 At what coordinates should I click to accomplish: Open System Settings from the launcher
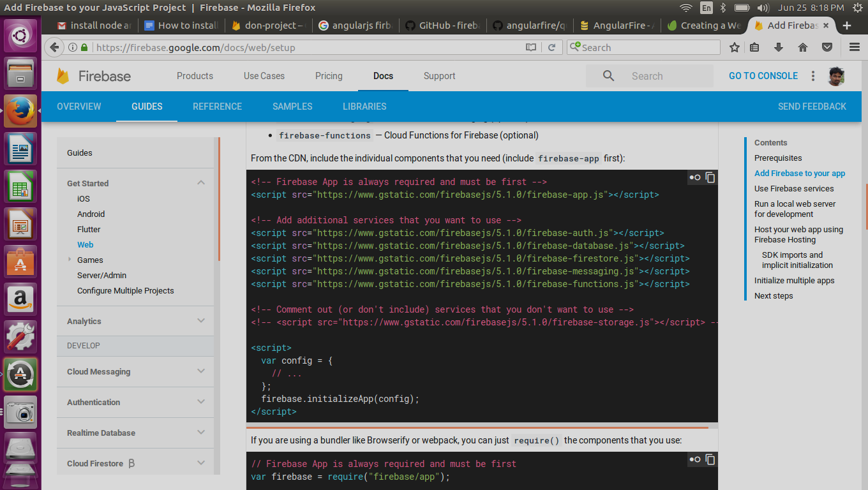[x=21, y=336]
